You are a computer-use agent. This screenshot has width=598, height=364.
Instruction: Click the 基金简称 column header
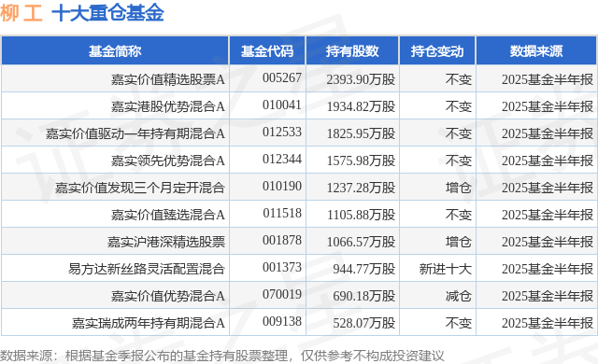coord(115,51)
